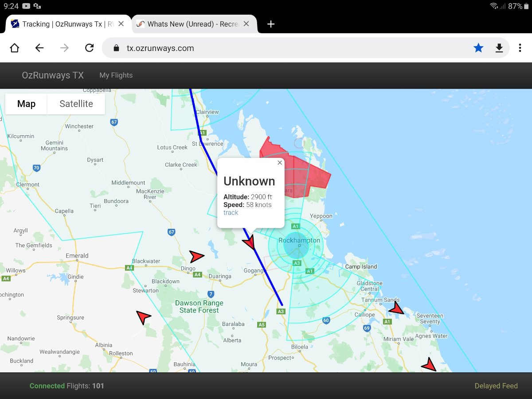Close the Whats New (Unread) tab
The image size is (532, 399).
[246, 24]
